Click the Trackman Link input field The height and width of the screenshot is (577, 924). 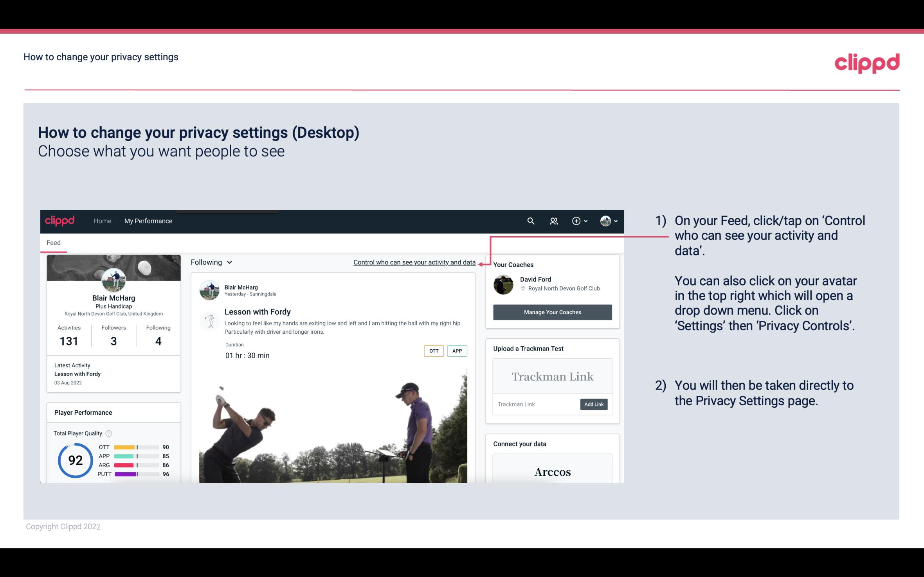(535, 403)
